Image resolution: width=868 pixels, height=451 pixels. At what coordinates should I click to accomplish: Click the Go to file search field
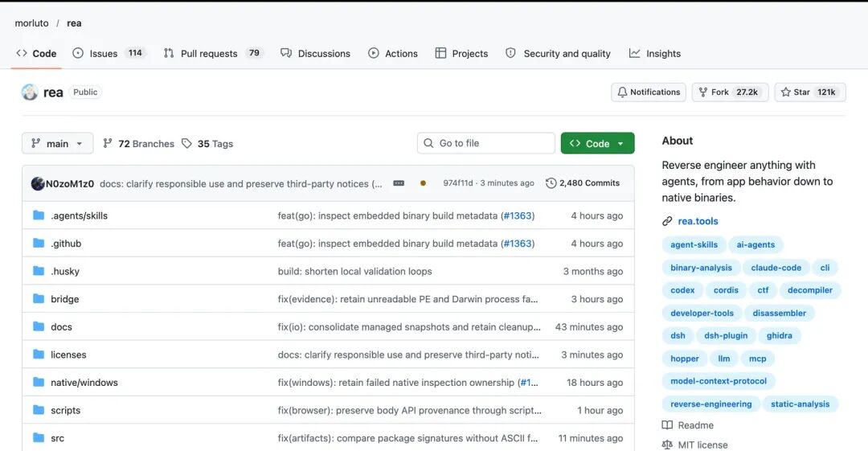click(486, 143)
